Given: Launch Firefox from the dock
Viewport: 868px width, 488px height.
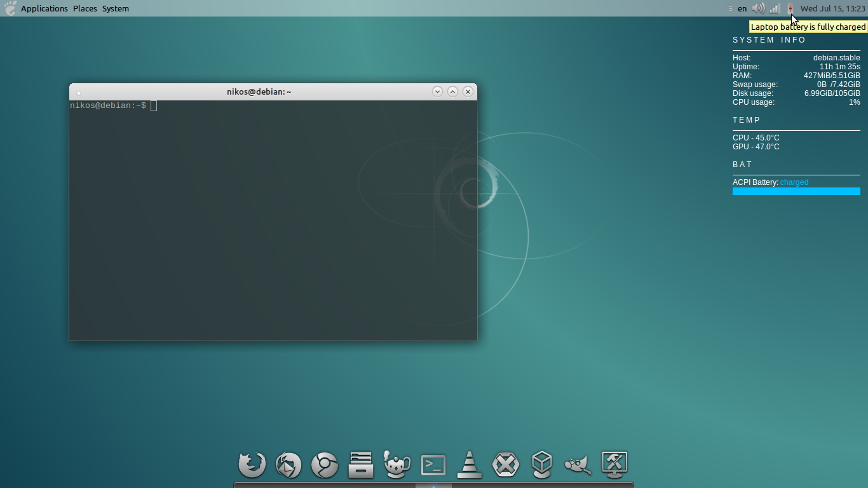Looking at the screenshot, I should tap(252, 464).
